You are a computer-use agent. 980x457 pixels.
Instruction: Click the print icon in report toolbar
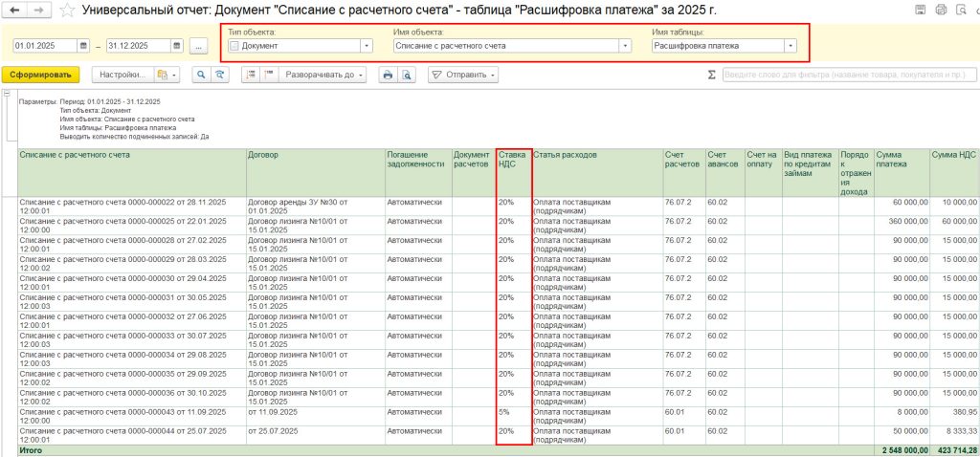[x=388, y=75]
